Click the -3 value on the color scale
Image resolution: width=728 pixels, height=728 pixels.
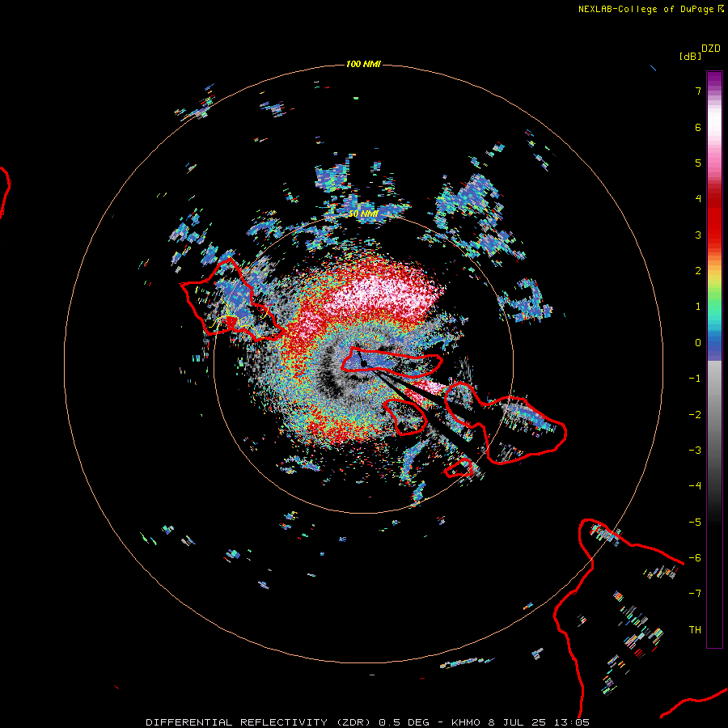coord(695,451)
